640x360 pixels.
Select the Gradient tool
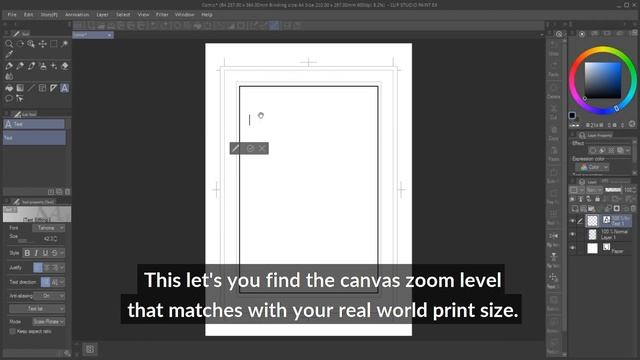(x=20, y=88)
